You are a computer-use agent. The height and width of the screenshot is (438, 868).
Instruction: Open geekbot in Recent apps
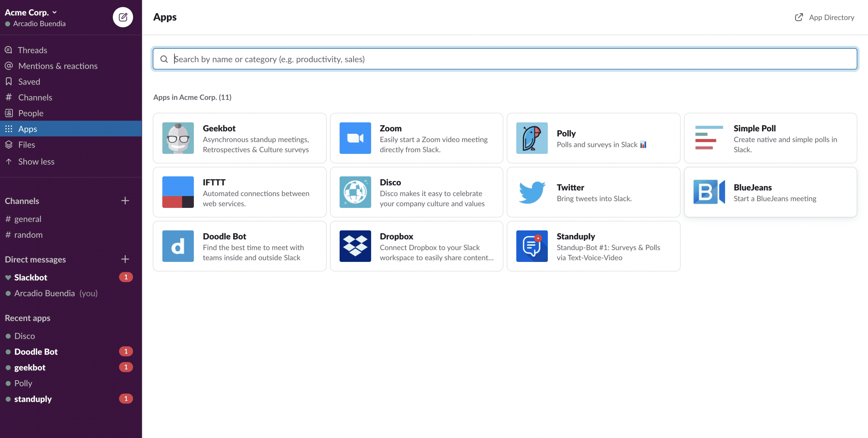click(x=71, y=367)
